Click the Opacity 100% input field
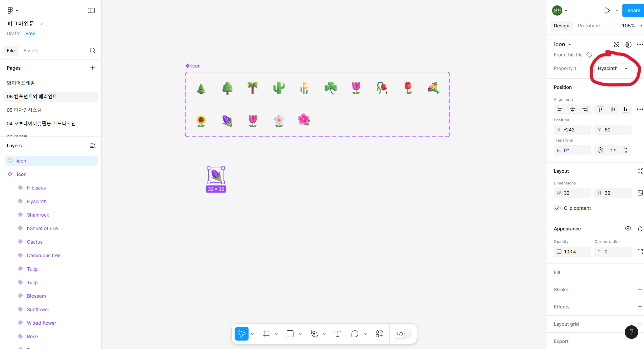 [x=572, y=252]
